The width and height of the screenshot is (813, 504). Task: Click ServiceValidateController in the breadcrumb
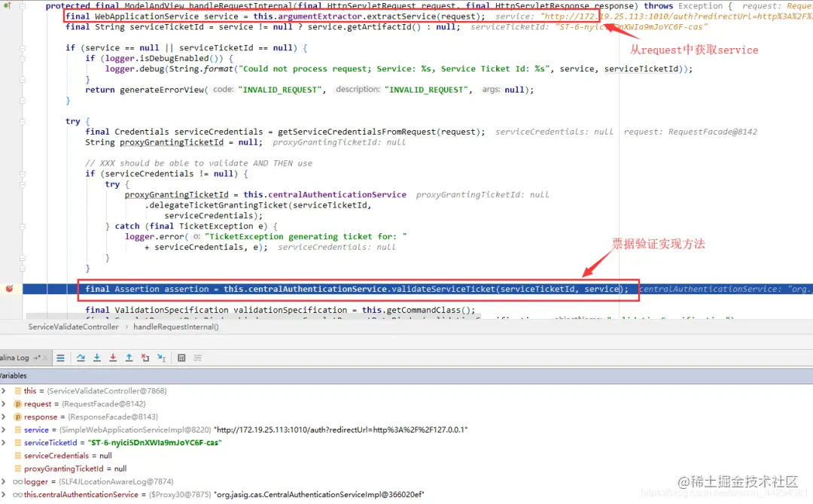tap(73, 327)
